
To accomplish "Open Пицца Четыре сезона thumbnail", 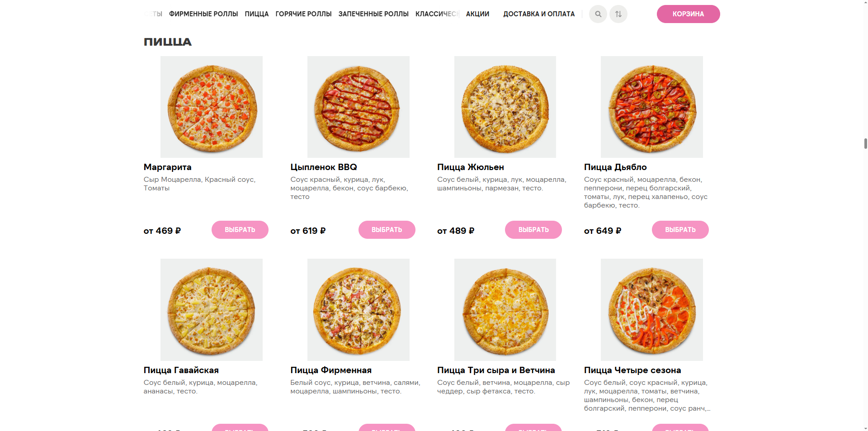I will point(651,309).
